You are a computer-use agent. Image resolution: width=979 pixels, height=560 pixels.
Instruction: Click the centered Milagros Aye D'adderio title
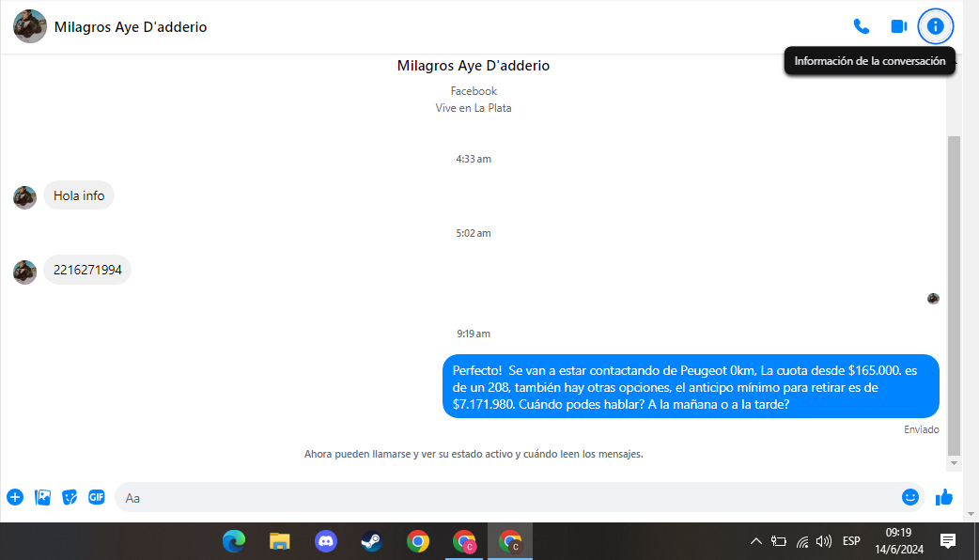pyautogui.click(x=474, y=66)
